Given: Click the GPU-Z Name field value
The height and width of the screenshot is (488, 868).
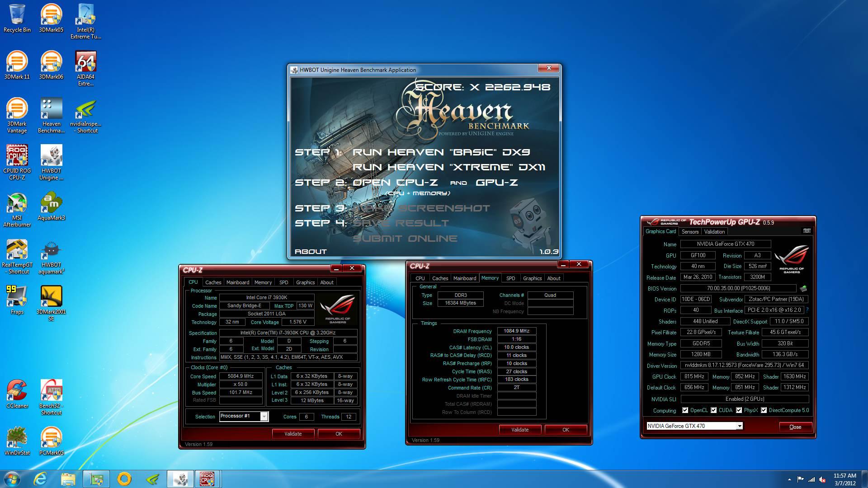Looking at the screenshot, I should [725, 244].
